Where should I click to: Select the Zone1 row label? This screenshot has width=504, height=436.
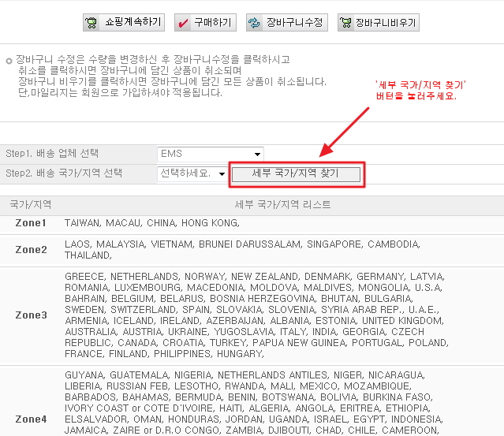31,223
